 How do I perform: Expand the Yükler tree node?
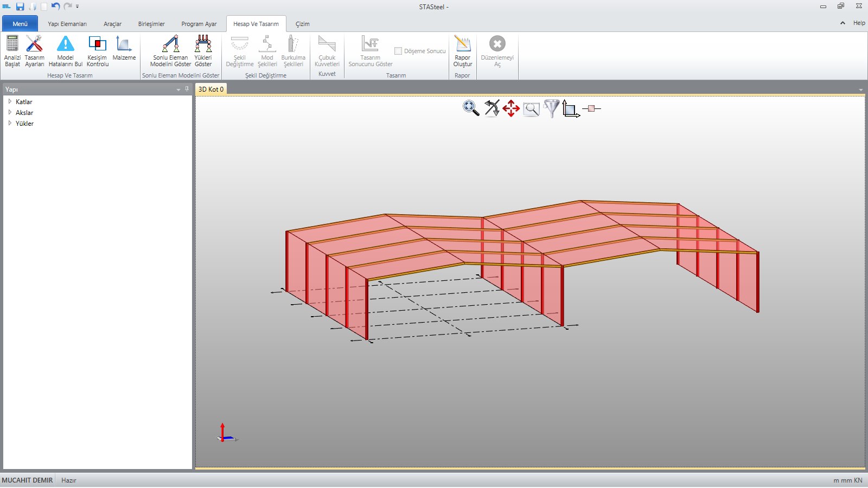(x=10, y=123)
